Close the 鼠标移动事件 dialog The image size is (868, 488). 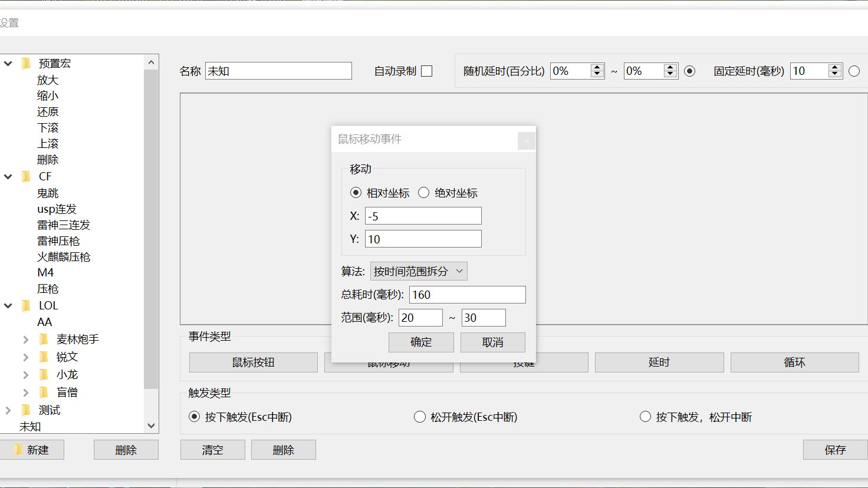point(527,141)
